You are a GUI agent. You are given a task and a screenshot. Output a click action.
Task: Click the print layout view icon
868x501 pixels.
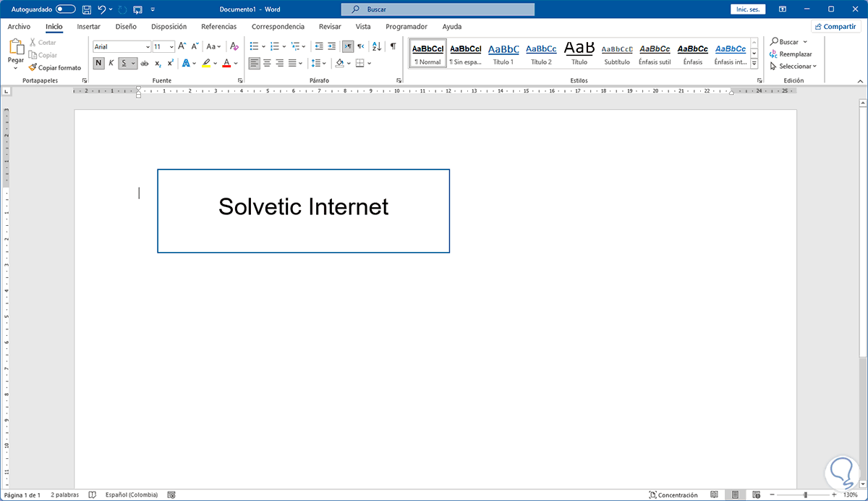tap(733, 495)
